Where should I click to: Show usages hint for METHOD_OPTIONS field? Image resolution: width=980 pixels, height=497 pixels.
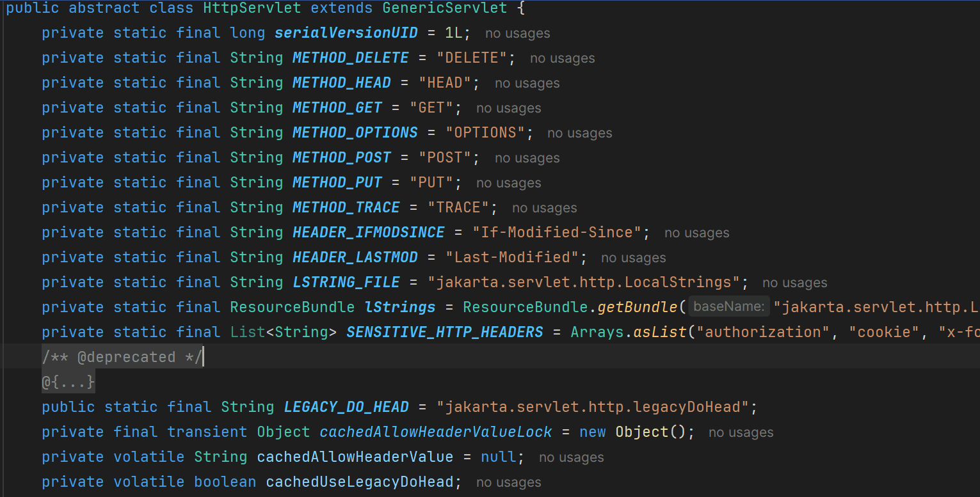click(x=579, y=133)
